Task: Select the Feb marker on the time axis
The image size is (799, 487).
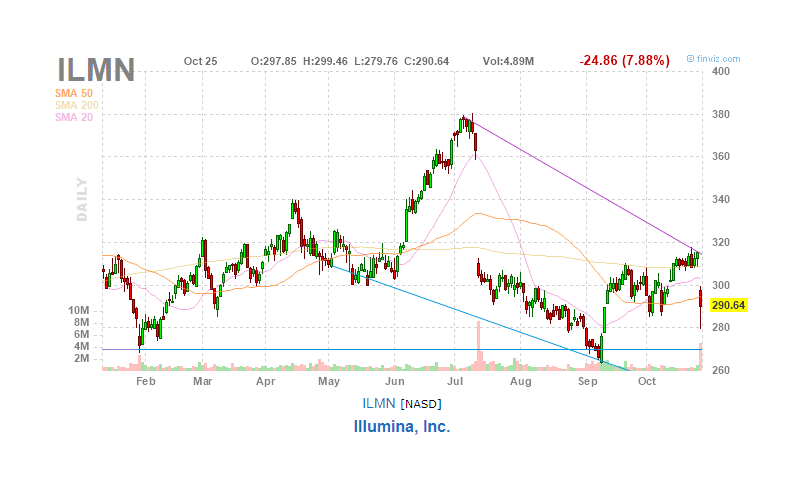Action: coord(146,381)
